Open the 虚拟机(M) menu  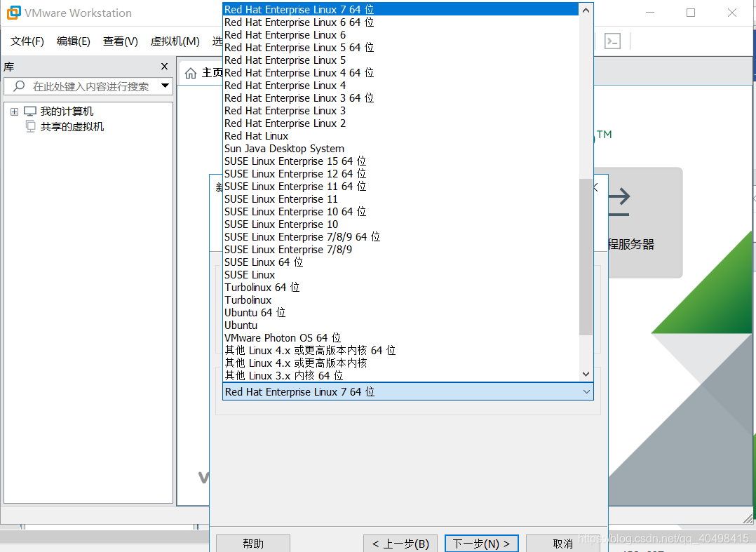coord(175,41)
